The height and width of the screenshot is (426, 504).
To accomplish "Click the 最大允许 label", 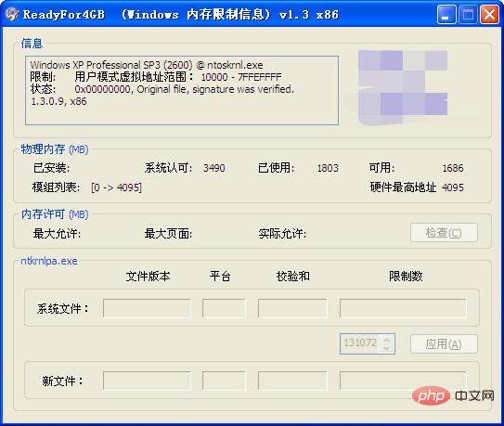I will click(57, 234).
